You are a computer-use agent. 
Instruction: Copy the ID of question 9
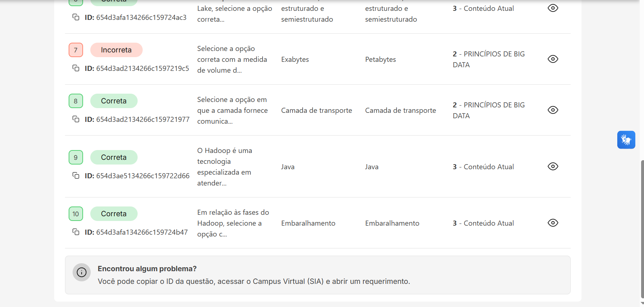(x=76, y=175)
